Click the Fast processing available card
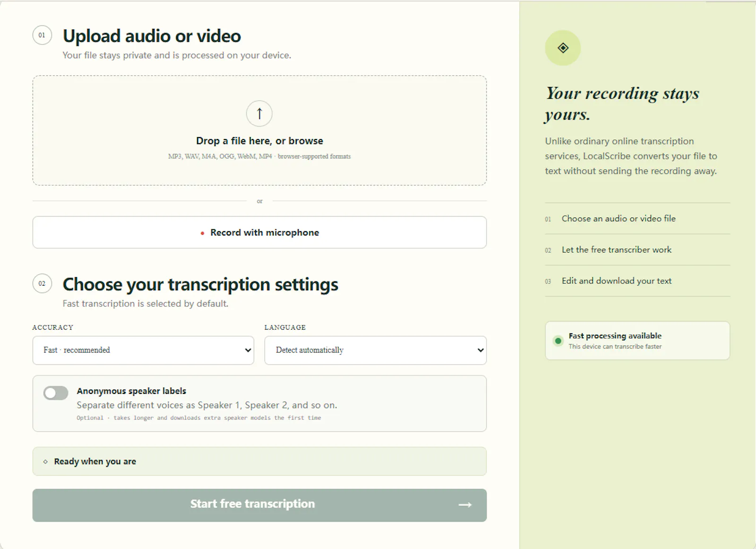This screenshot has height=549, width=756. coord(637,340)
